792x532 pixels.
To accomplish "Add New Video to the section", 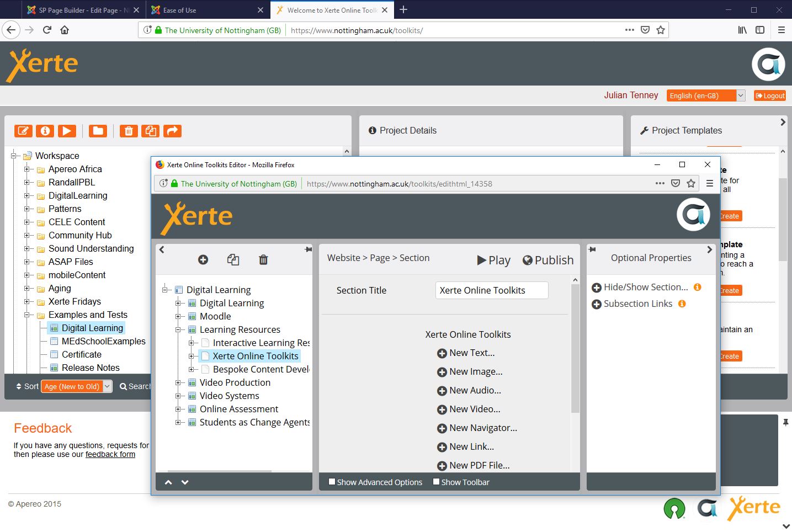I will (469, 409).
